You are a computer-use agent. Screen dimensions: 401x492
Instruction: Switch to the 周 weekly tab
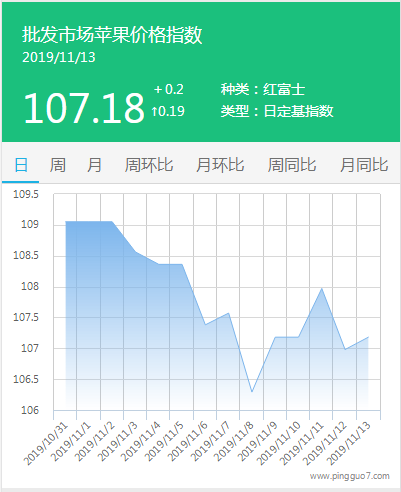[x=58, y=165]
